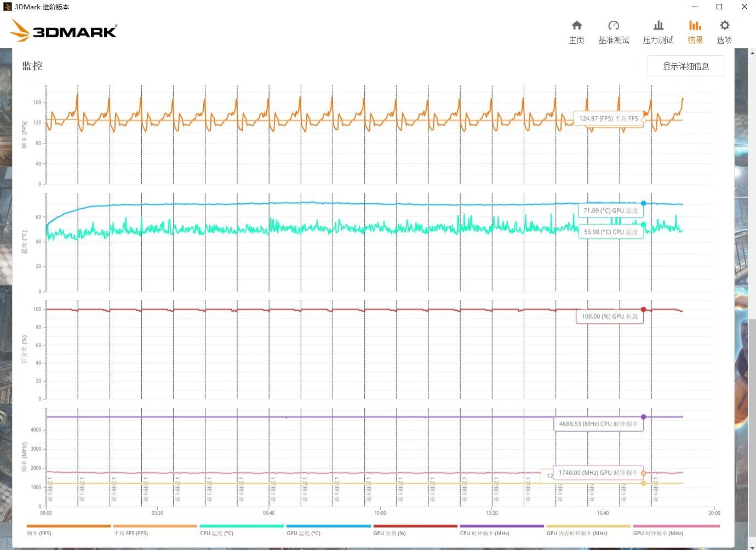Open 压力测试 stress test icon
756x550 pixels.
658,32
